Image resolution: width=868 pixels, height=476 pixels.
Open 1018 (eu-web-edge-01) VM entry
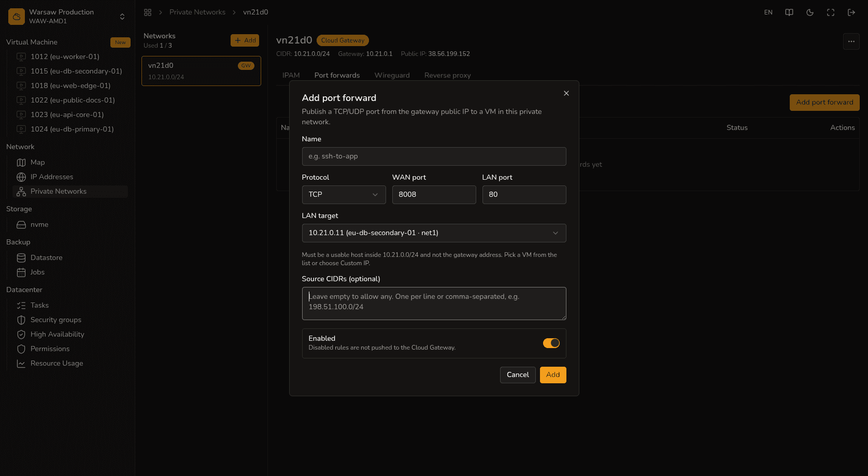click(x=70, y=85)
